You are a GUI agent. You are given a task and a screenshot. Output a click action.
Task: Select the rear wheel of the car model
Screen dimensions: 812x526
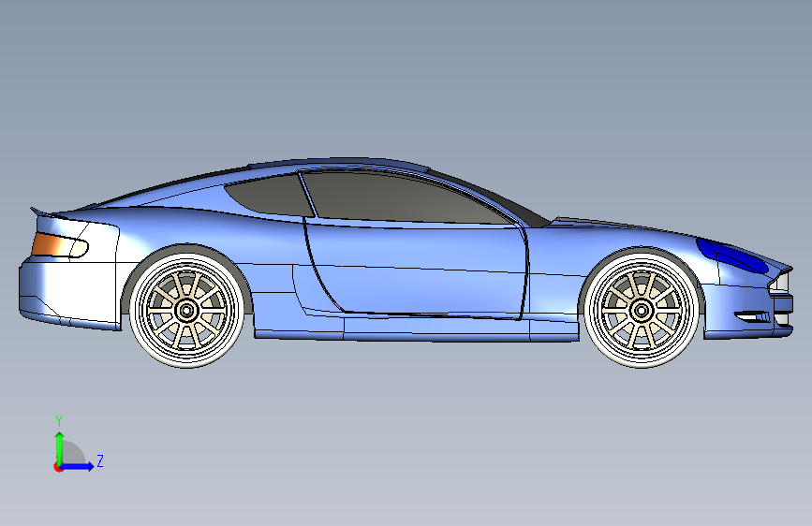186,311
